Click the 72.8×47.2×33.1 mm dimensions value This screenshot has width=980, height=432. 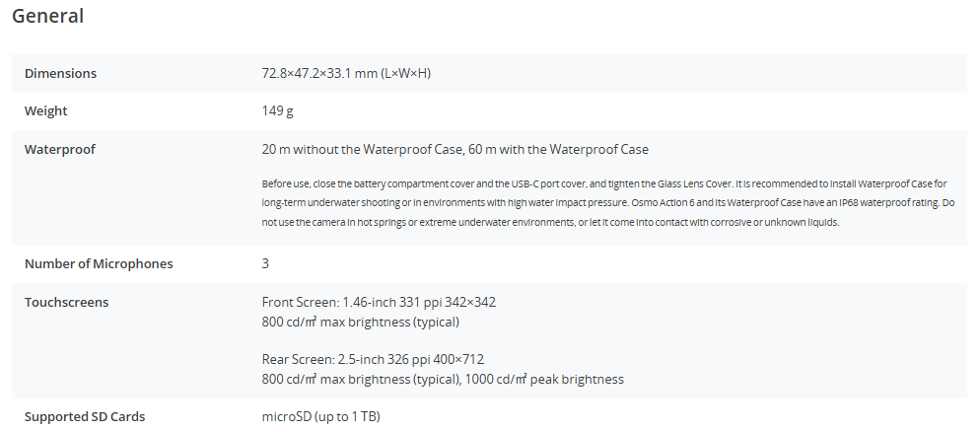[x=346, y=73]
